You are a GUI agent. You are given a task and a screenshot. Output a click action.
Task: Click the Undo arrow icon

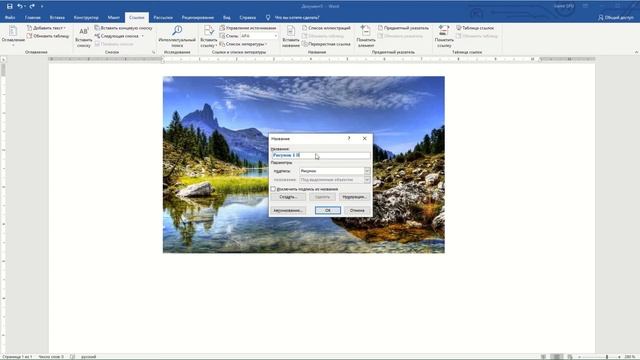point(20,6)
